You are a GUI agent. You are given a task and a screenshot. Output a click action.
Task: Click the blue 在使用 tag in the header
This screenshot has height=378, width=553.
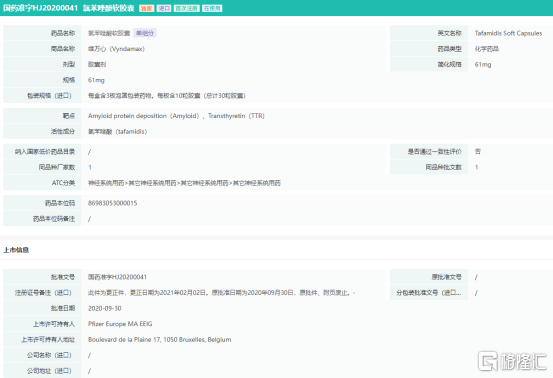(212, 8)
